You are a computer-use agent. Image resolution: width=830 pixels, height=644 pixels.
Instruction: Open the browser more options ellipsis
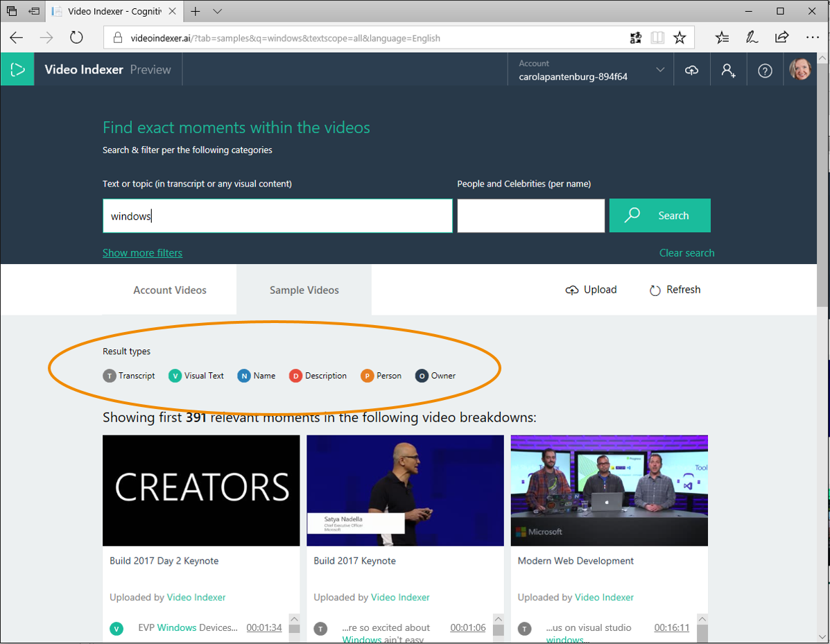[x=813, y=37]
